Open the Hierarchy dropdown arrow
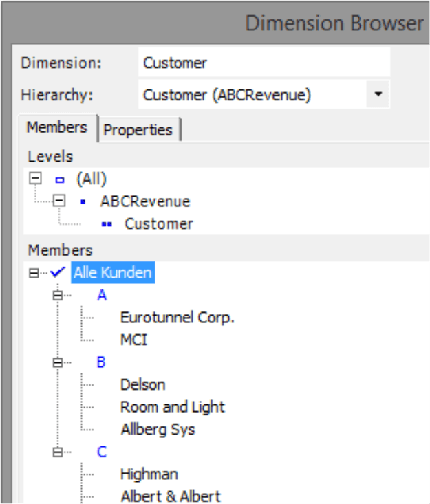 (x=378, y=94)
